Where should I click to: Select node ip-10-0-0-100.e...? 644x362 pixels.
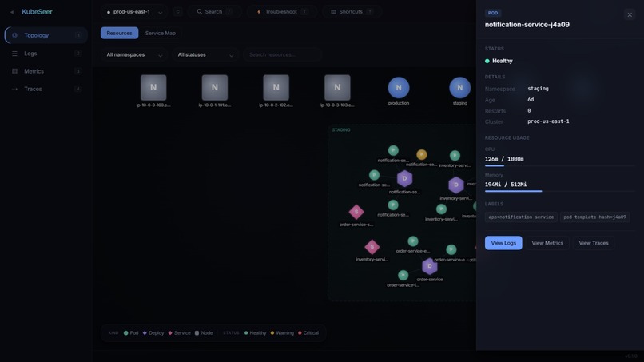pos(153,88)
